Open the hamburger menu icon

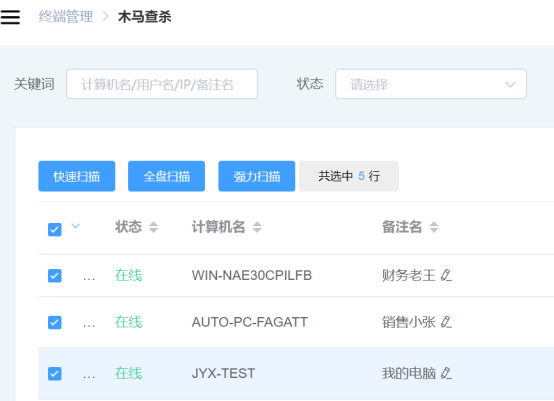click(x=10, y=17)
